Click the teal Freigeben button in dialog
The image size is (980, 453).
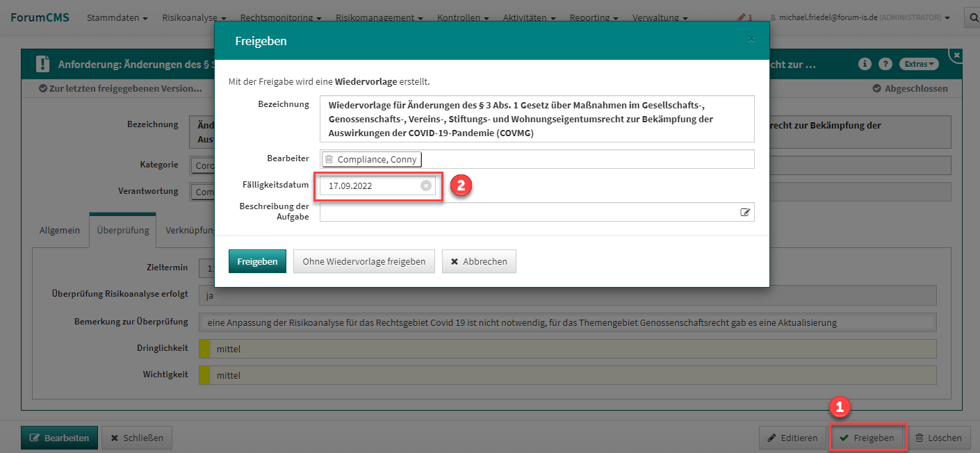[257, 261]
